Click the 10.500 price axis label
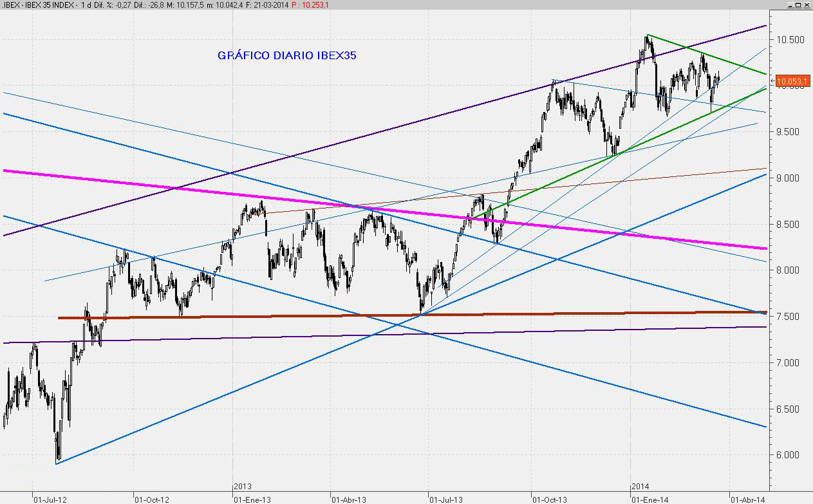Viewport: 813px width, 504px height. click(x=790, y=39)
